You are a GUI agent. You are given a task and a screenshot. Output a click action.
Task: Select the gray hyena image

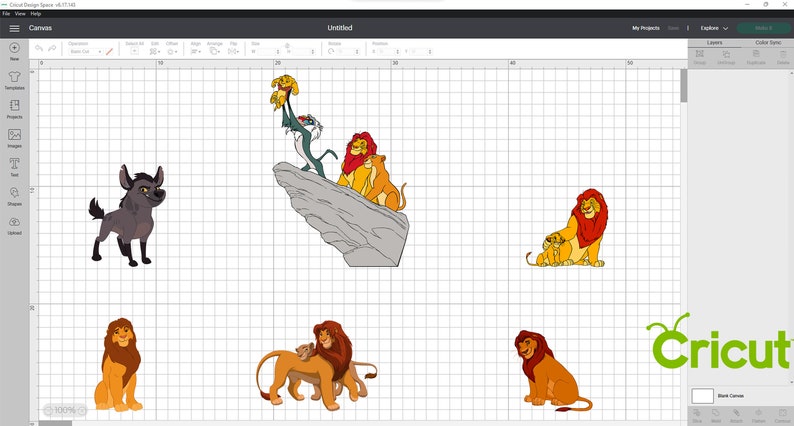coord(127,215)
